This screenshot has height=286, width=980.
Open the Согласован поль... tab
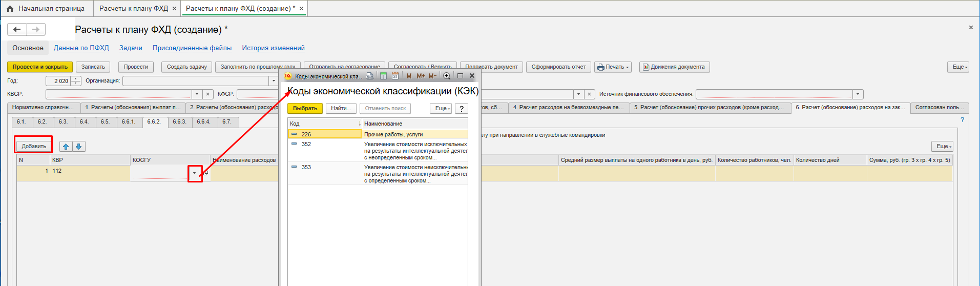click(940, 108)
